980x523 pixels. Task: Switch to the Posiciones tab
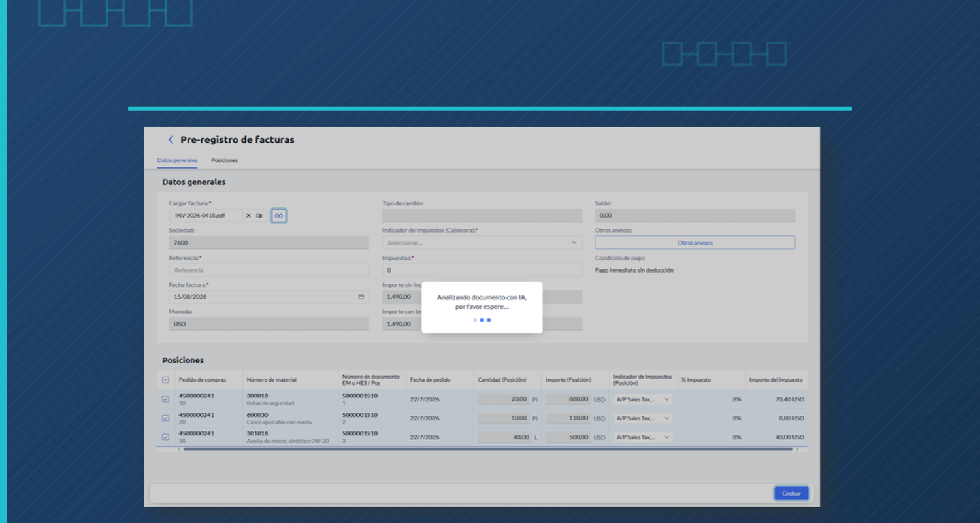pyautogui.click(x=224, y=160)
